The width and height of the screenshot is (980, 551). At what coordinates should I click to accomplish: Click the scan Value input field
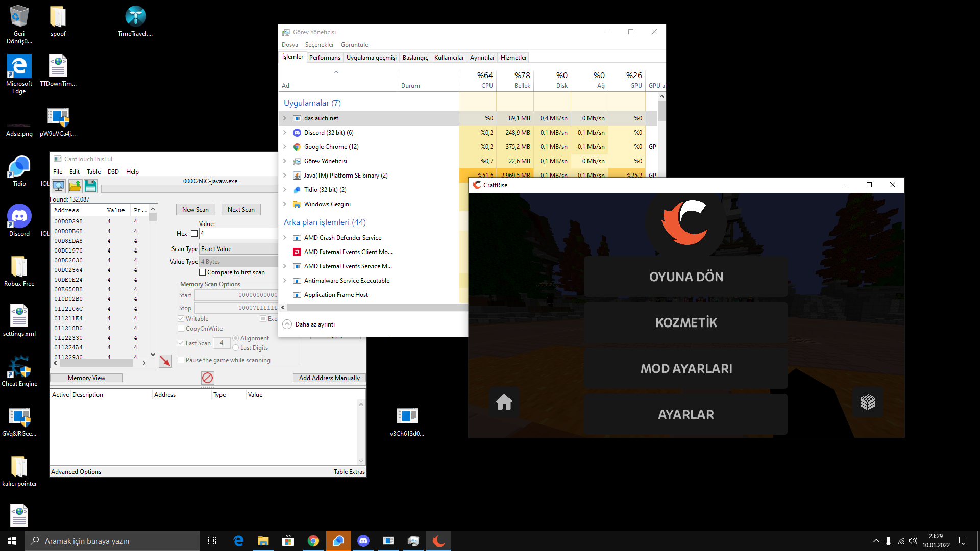(x=238, y=234)
